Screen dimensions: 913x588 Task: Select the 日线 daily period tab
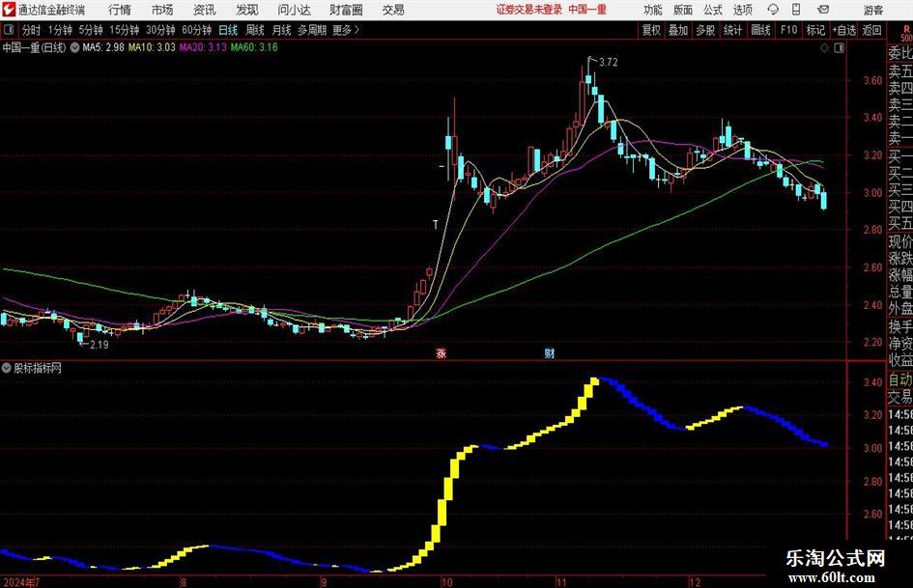point(228,30)
